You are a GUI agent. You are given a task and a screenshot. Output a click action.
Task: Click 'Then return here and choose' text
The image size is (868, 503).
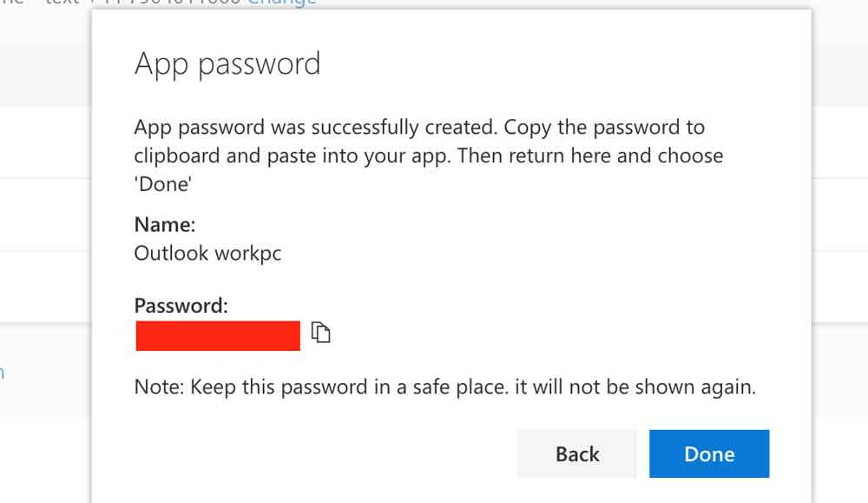(x=589, y=156)
